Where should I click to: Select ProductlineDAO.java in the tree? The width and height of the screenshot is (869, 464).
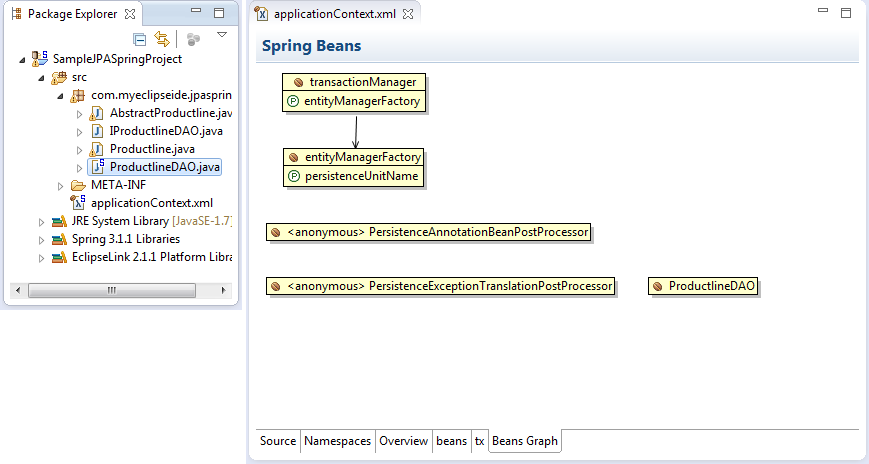165,167
